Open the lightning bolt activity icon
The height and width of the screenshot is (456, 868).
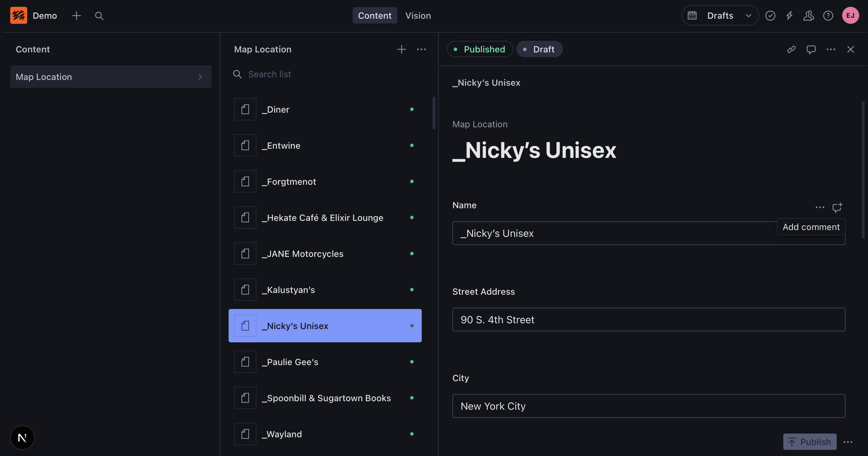click(789, 16)
